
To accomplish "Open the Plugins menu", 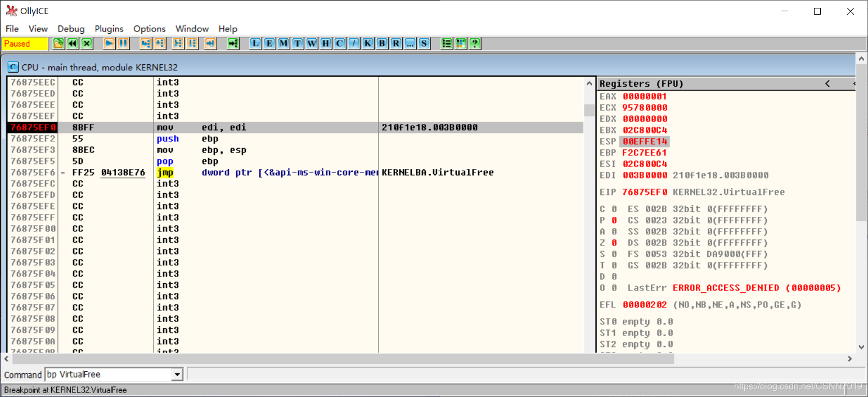I will (x=109, y=29).
